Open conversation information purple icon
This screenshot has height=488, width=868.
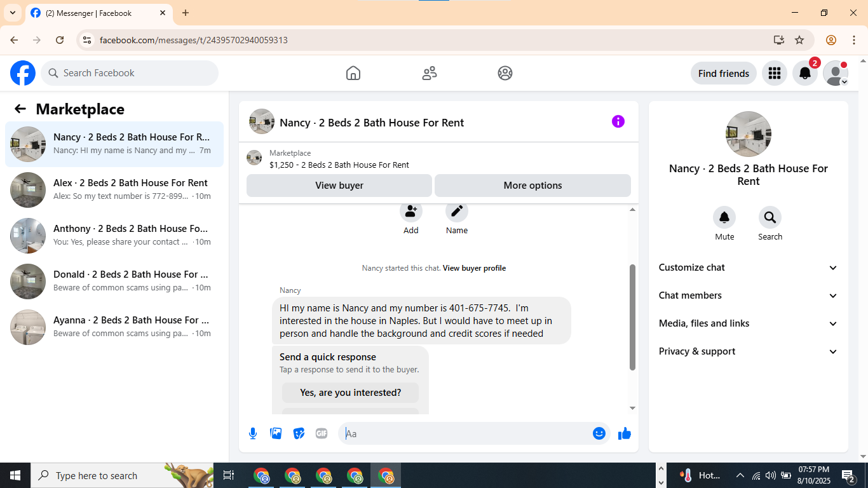click(618, 121)
